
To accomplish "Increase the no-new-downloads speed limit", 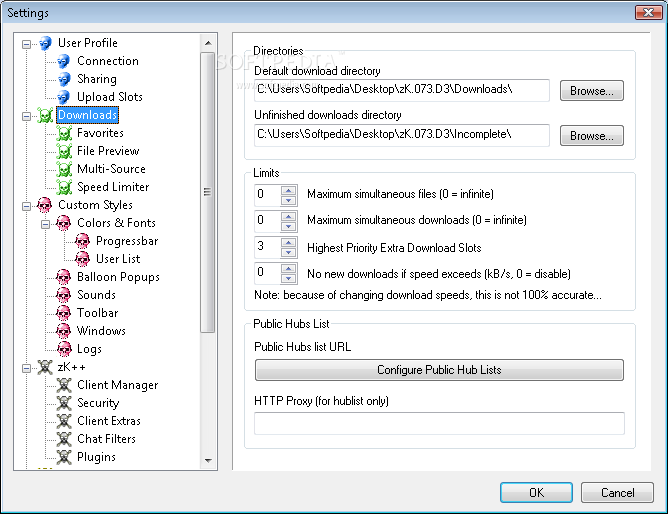I will pos(289,269).
